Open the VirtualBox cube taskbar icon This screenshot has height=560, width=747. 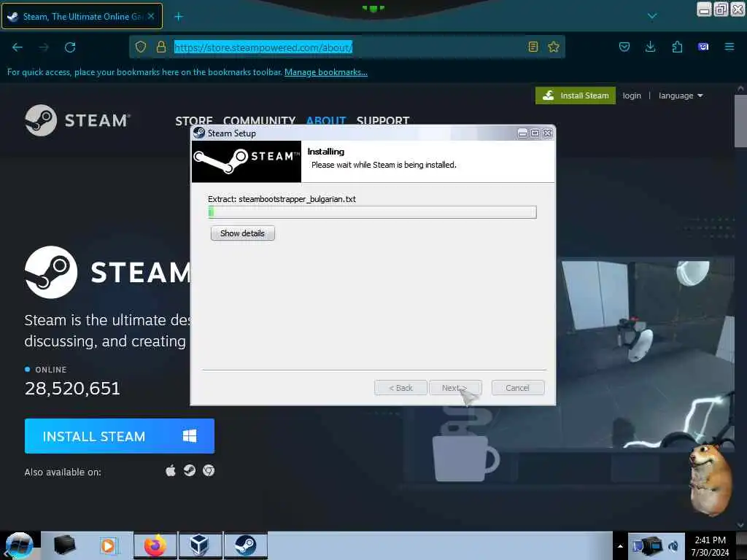[200, 545]
